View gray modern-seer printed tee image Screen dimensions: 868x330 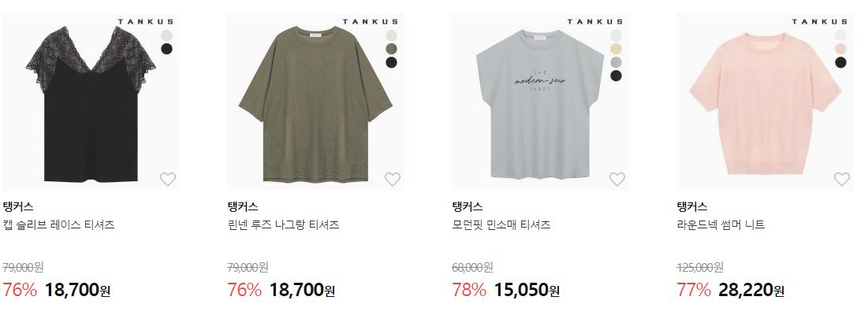pyautogui.click(x=540, y=102)
